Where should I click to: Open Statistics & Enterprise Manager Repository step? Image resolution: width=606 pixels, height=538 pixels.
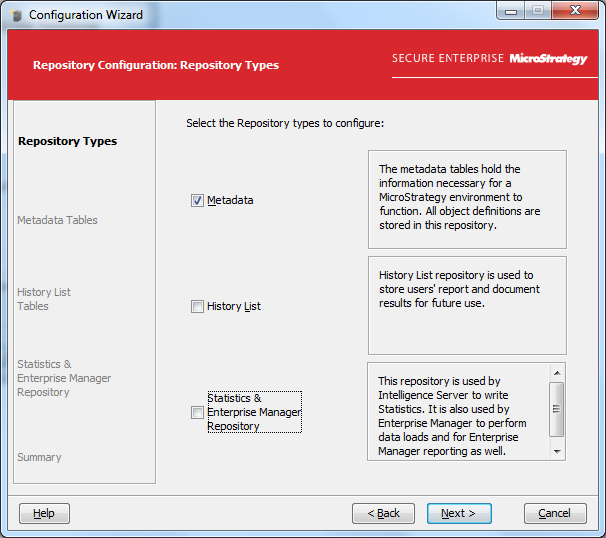[x=64, y=378]
